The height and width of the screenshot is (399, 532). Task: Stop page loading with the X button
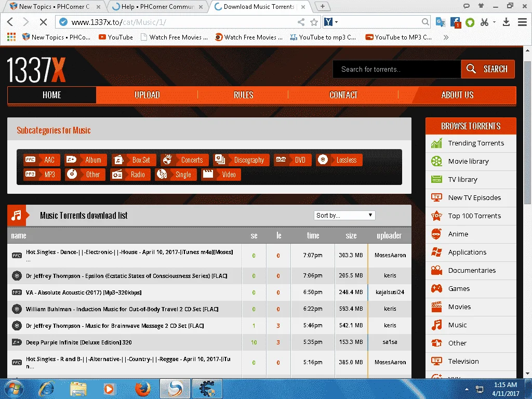tap(43, 22)
